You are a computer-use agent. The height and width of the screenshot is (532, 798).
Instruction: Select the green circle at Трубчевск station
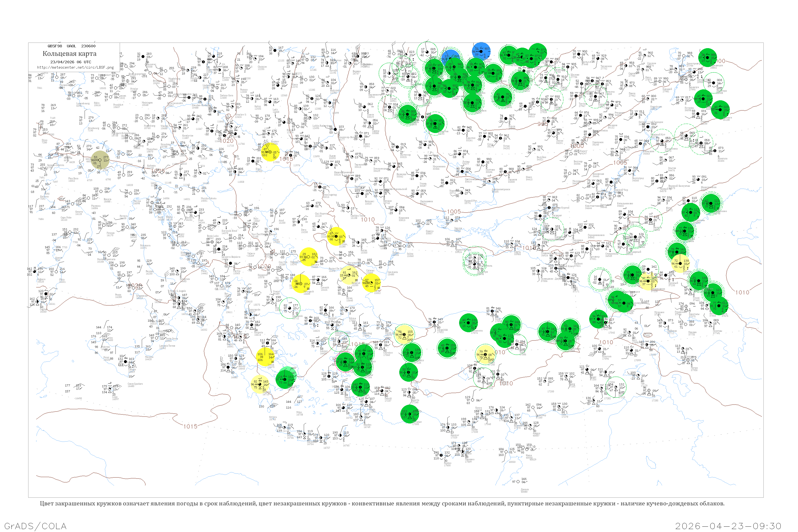click(x=473, y=103)
